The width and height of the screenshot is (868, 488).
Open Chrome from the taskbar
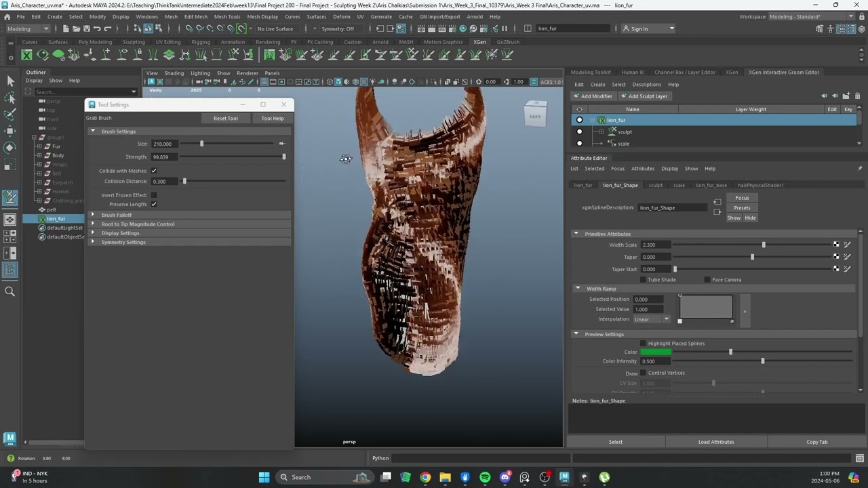point(425,477)
